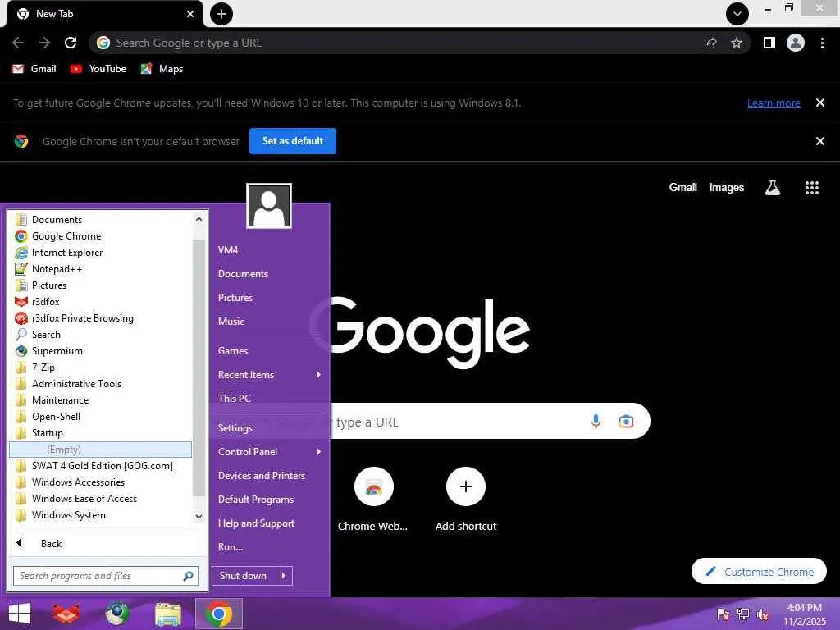Bookmark this tab with the star icon
The width and height of the screenshot is (840, 630).
737,43
